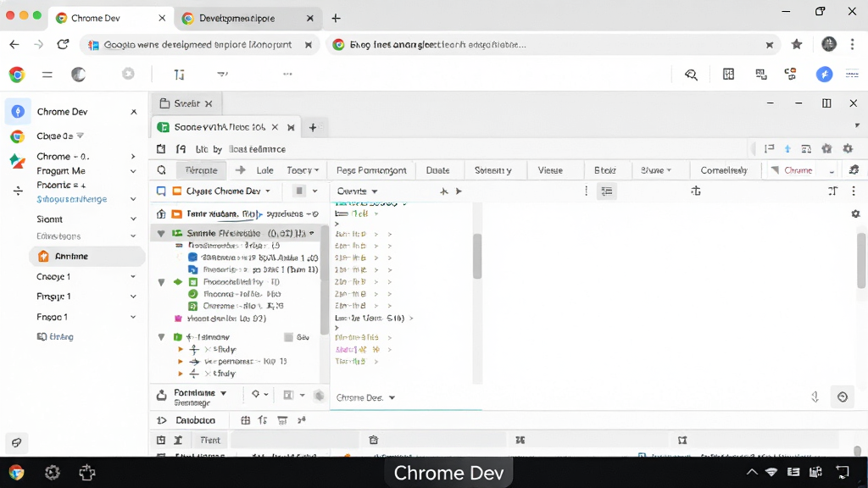Click the trash icon in the bottom bar
Screen dimensions: 868x488
(374, 440)
